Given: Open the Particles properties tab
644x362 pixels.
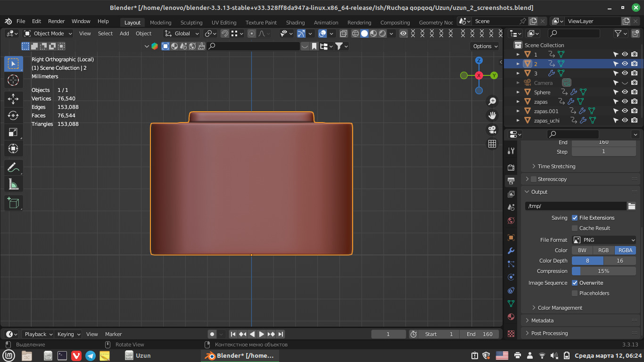Looking at the screenshot, I should pyautogui.click(x=511, y=264).
